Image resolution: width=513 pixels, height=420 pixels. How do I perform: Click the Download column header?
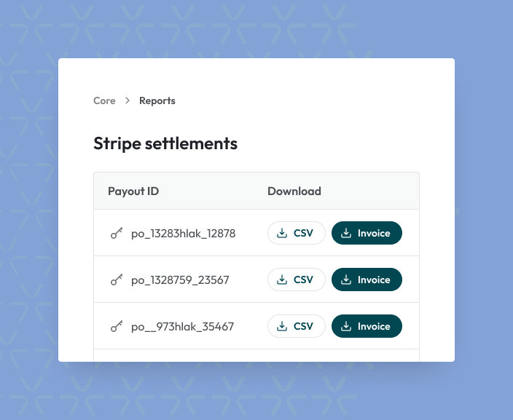294,191
